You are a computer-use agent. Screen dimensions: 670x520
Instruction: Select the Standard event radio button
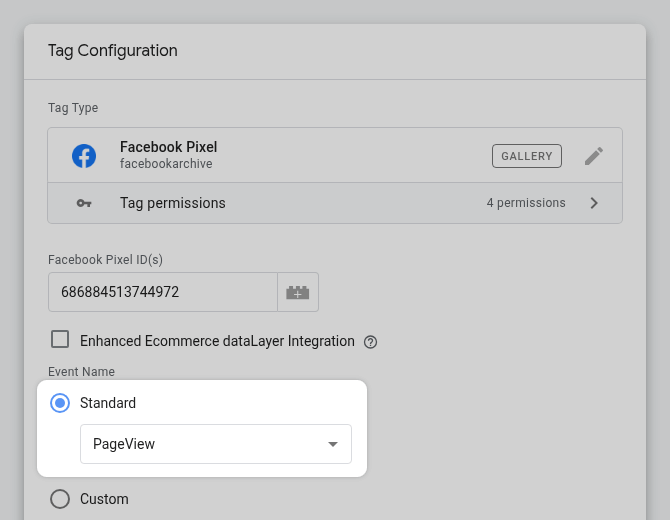(60, 403)
